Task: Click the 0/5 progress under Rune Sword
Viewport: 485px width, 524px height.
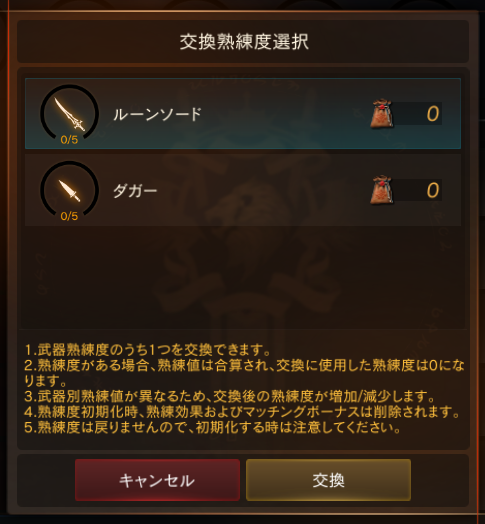Action: point(69,140)
